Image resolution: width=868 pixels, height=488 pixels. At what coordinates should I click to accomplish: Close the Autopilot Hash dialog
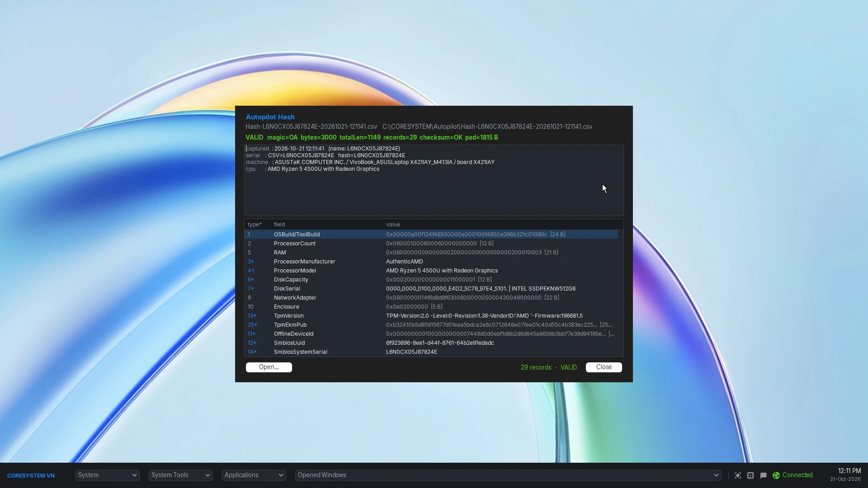pos(604,367)
